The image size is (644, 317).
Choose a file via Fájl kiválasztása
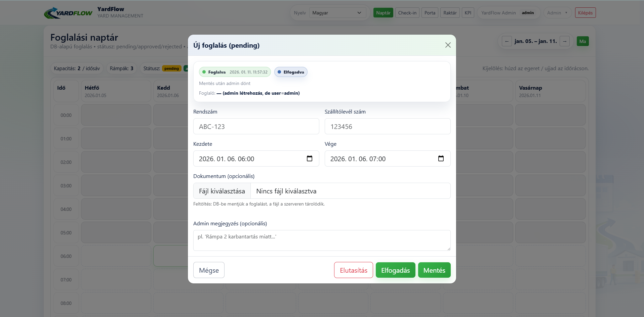pyautogui.click(x=222, y=191)
